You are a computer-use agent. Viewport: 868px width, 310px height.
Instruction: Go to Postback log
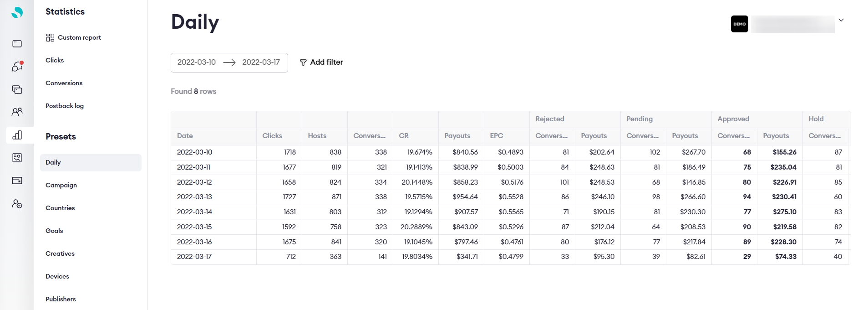[x=65, y=106]
